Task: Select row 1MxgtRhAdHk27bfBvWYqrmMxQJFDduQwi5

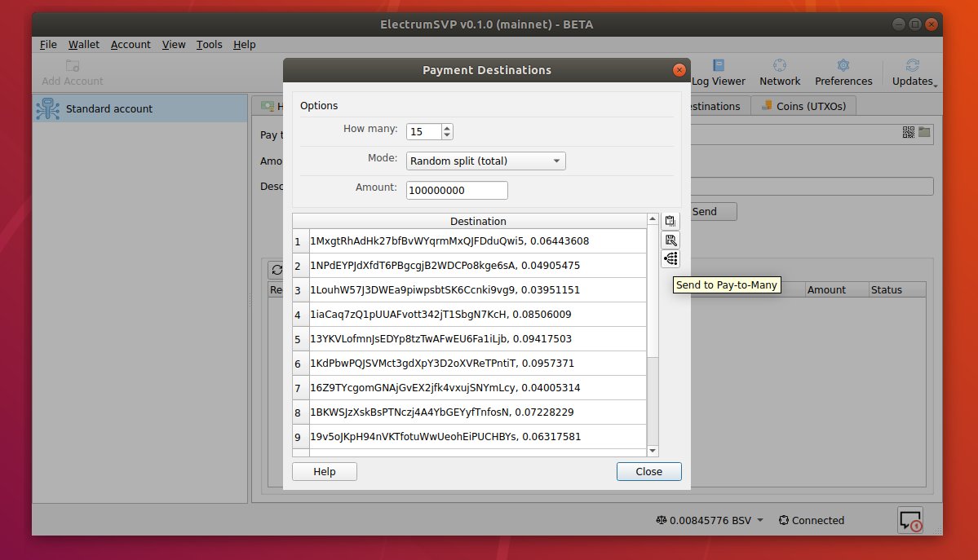Action: point(478,240)
